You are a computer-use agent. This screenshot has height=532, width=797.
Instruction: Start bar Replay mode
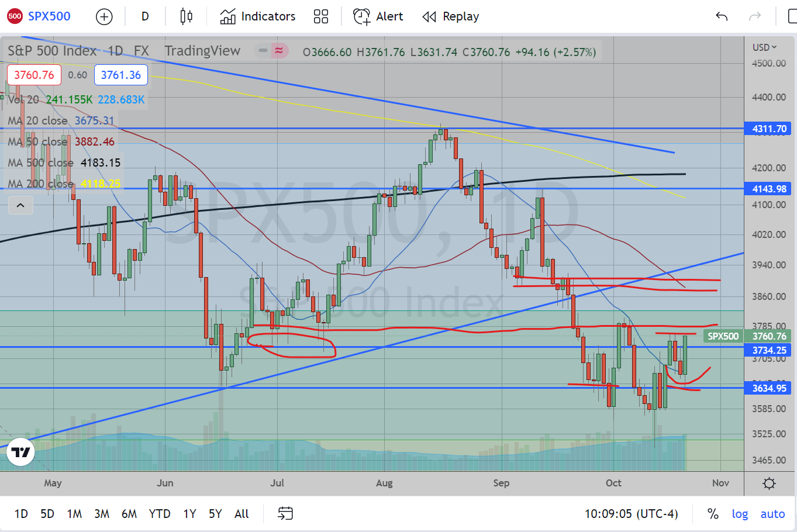pyautogui.click(x=451, y=16)
